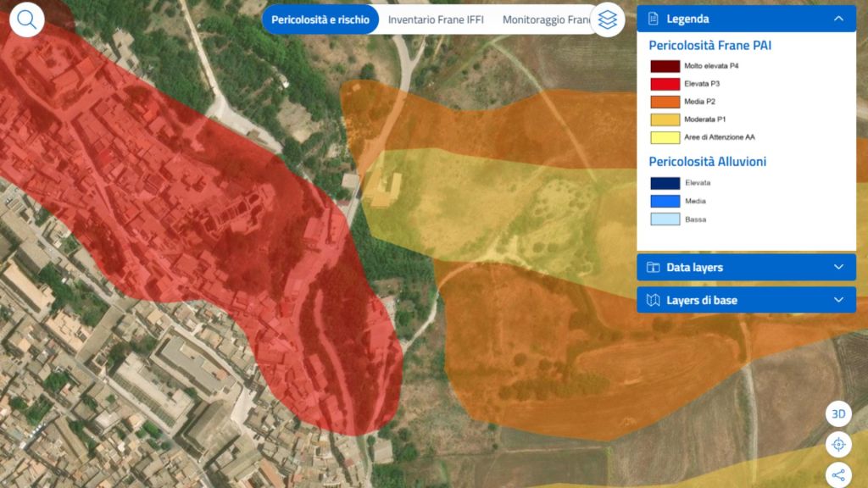Viewport: 868px width, 488px height.
Task: Open the layers stack button
Action: click(x=607, y=20)
